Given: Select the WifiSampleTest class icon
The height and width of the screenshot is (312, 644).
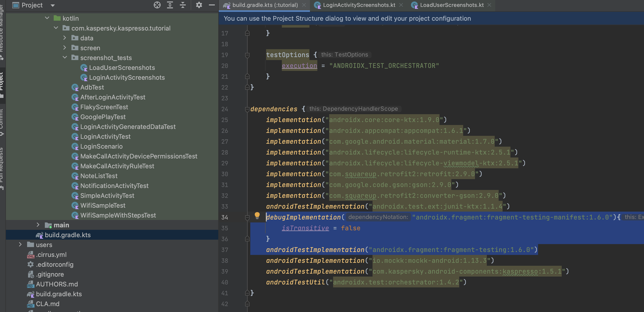Looking at the screenshot, I should 75,205.
